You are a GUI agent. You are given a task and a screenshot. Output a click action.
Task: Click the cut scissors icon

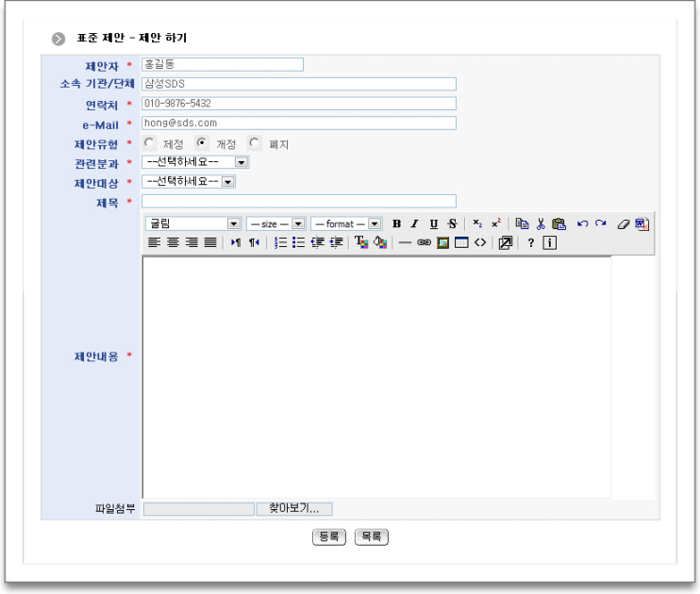click(x=541, y=223)
